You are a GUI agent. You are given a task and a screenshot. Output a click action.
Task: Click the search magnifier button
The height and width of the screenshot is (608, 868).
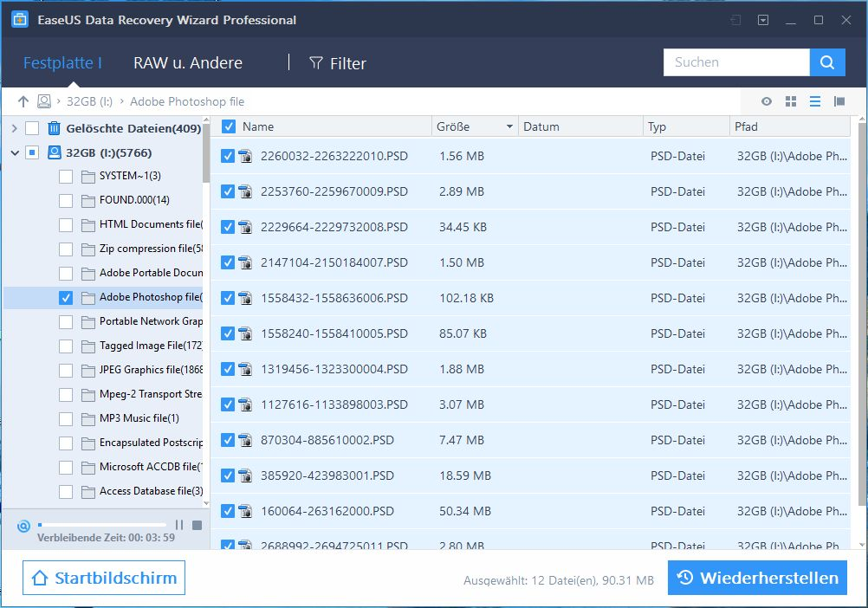point(827,62)
